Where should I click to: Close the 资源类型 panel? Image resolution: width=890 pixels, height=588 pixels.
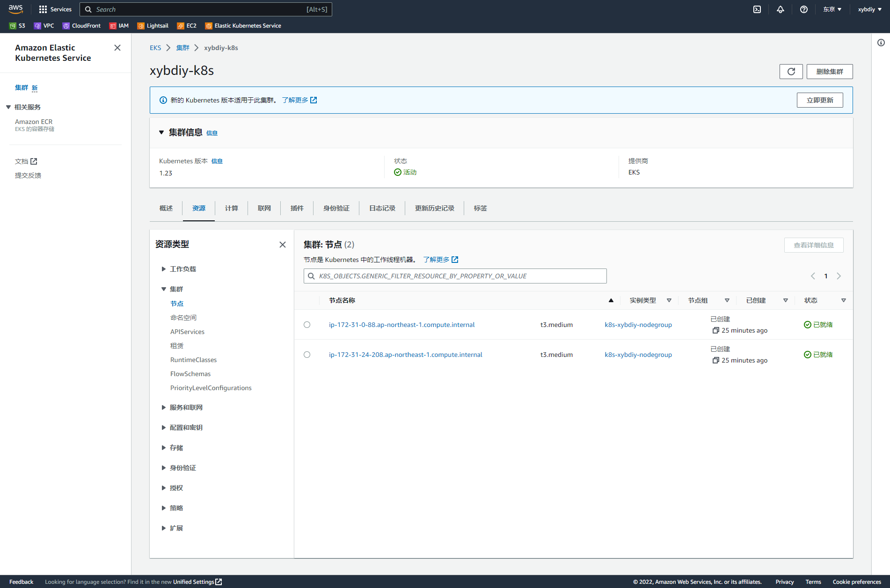[x=283, y=245]
